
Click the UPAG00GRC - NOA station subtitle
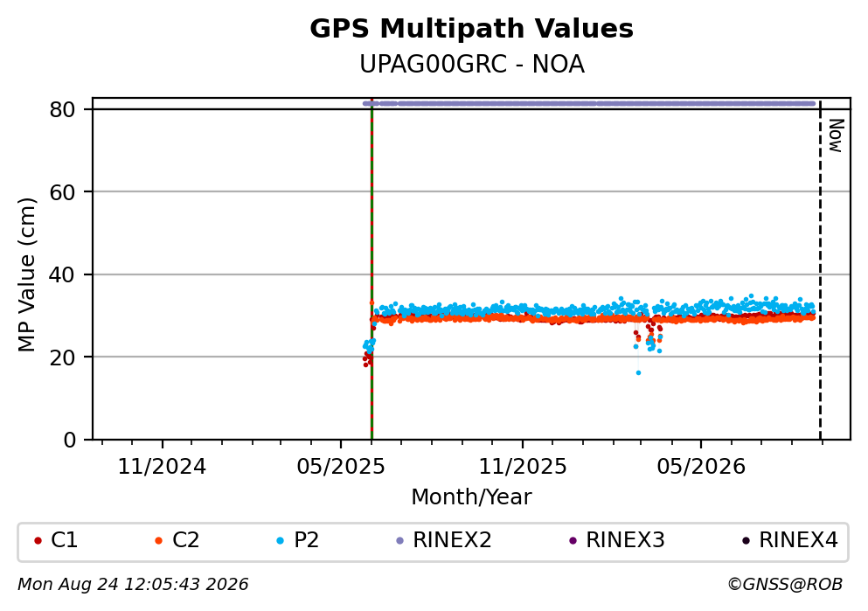472,64
